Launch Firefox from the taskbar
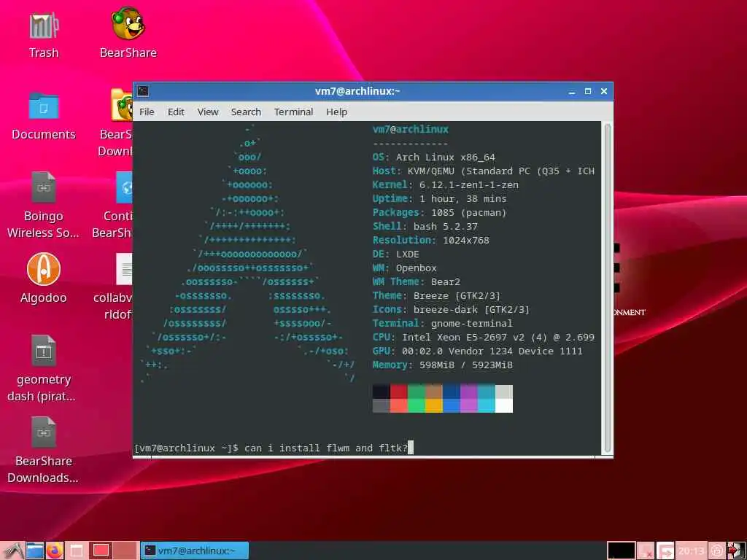The height and width of the screenshot is (560, 747). point(55,551)
